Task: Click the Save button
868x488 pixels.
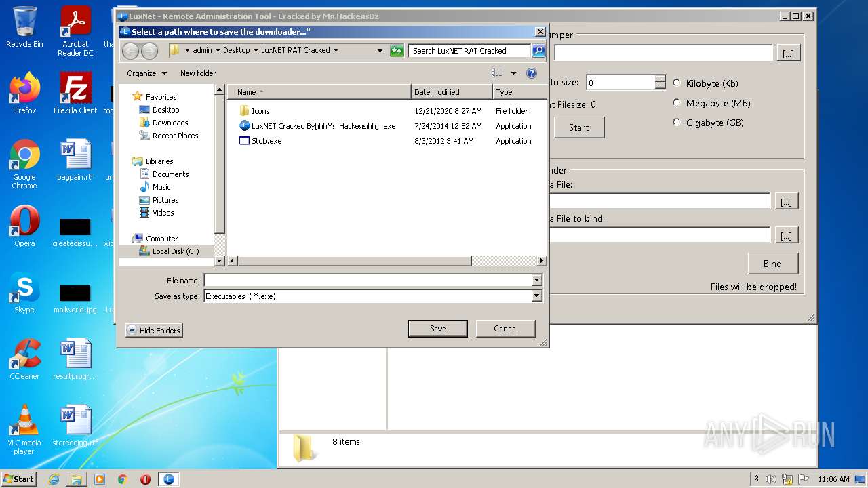Action: [x=438, y=329]
